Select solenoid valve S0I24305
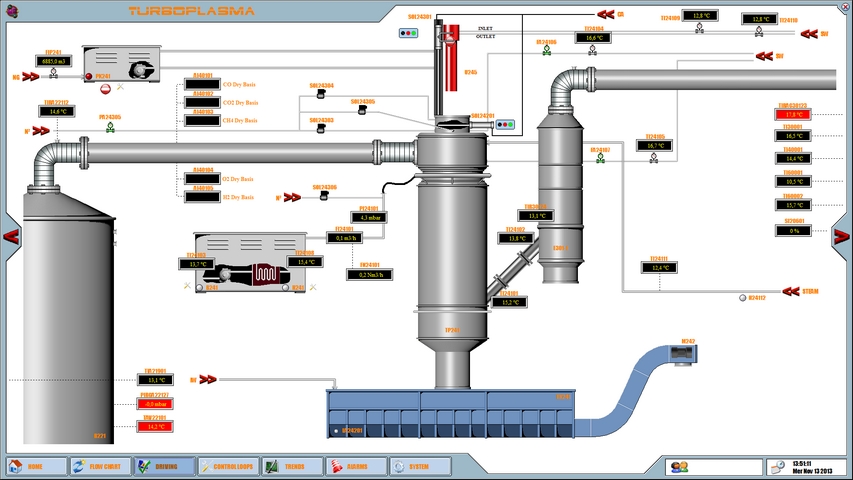 pos(362,110)
